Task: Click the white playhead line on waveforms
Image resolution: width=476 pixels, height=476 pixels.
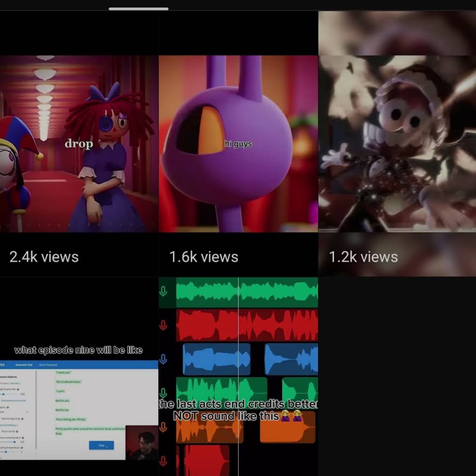Action: click(x=238, y=377)
